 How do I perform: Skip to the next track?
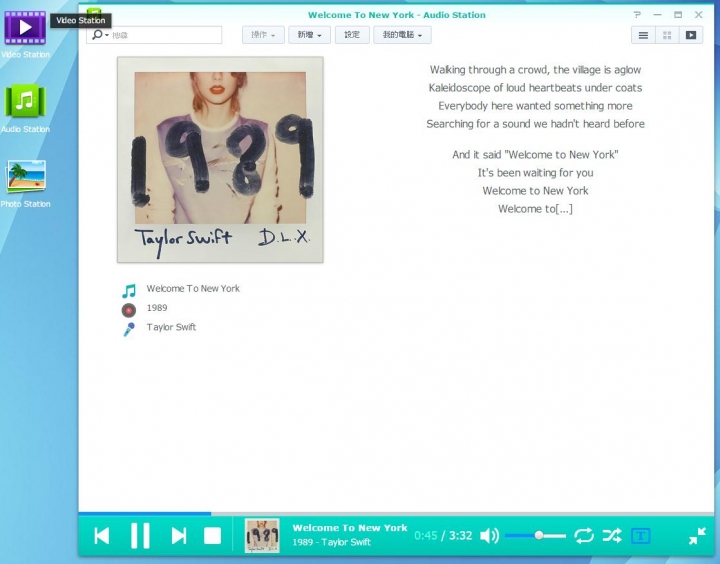point(179,536)
